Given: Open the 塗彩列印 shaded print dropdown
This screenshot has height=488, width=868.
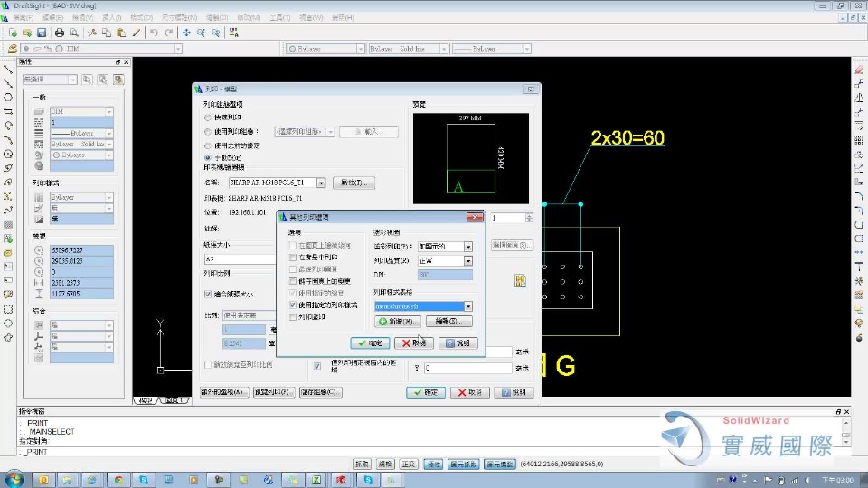Looking at the screenshot, I should (x=467, y=246).
